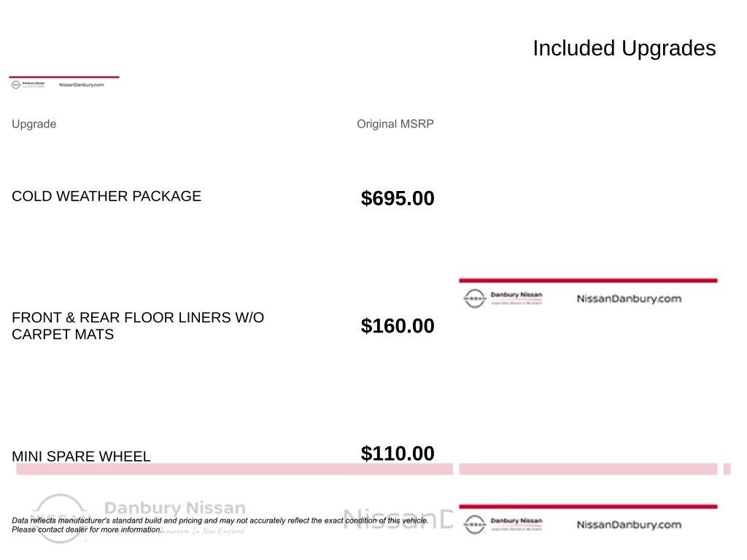The image size is (747, 560).
Task: Click the pink bar below MINI SPARE WHEEL
Action: coord(233,469)
